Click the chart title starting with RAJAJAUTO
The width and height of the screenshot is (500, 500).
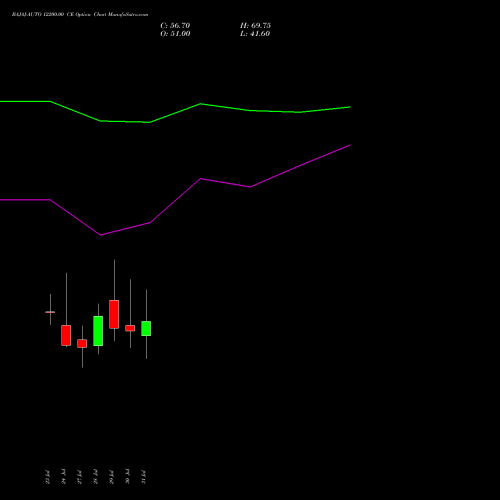click(x=80, y=15)
